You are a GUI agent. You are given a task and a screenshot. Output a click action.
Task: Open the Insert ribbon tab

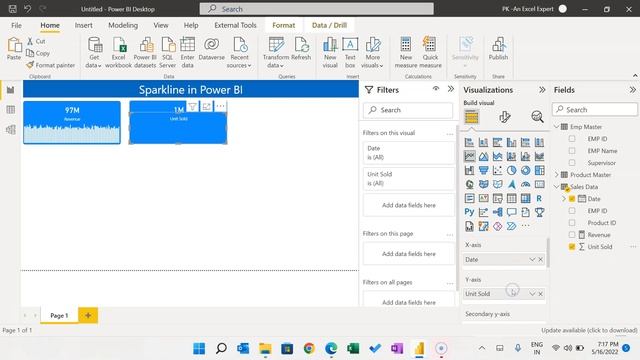coord(83,25)
